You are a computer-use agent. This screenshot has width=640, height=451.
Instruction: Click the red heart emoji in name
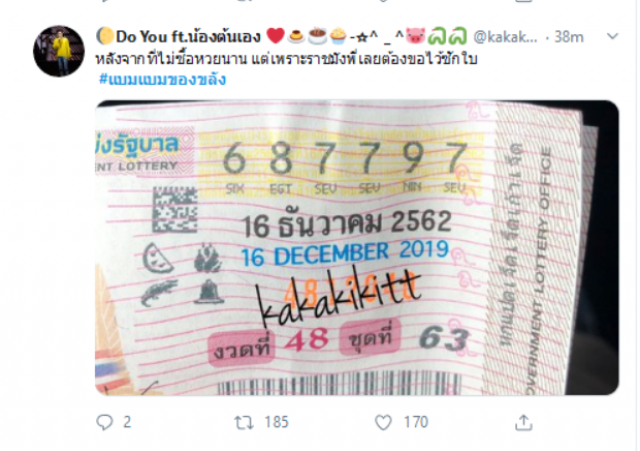[x=276, y=36]
